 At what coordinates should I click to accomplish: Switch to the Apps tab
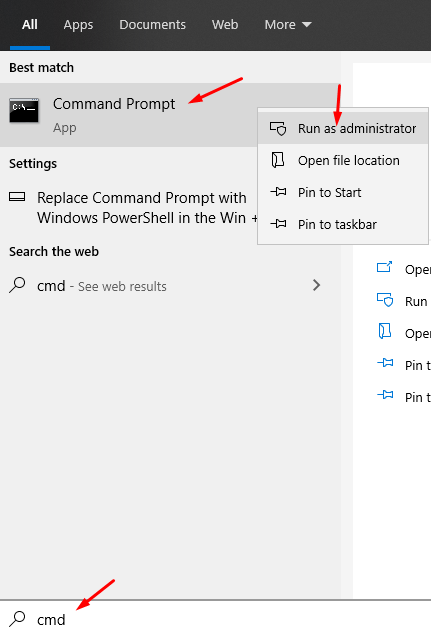pyautogui.click(x=78, y=25)
